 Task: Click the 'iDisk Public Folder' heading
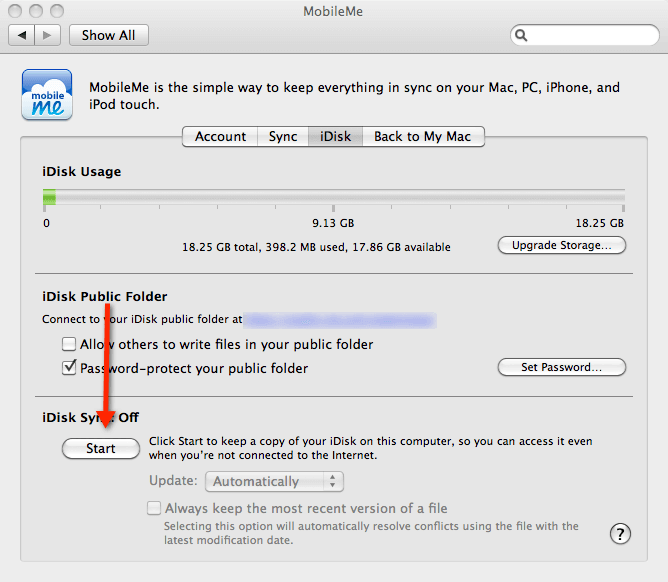(105, 297)
